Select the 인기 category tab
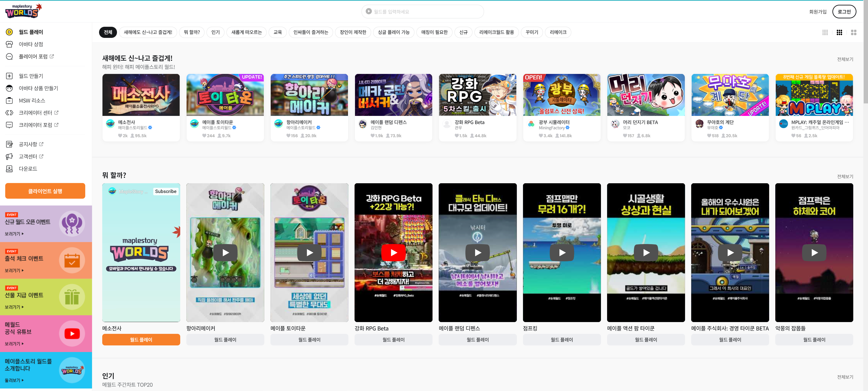The image size is (868, 391). click(x=215, y=32)
